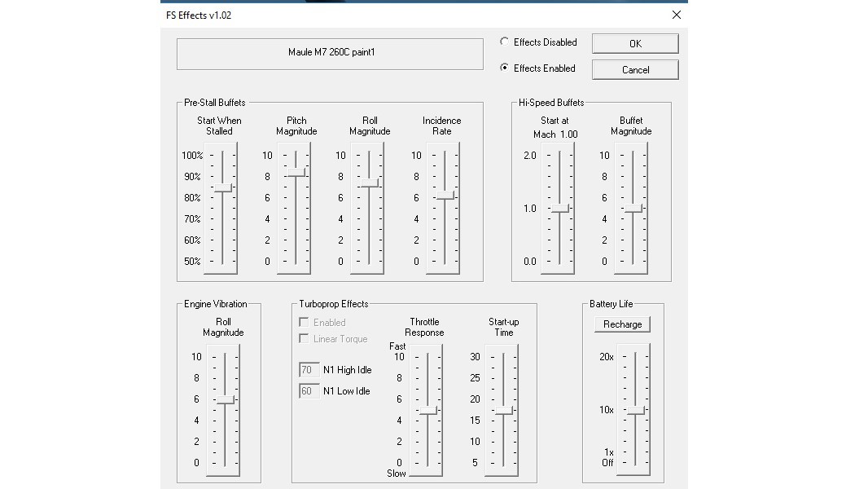Click the Turboprop Effects group title
Screen dimensions: 868x489
[334, 304]
